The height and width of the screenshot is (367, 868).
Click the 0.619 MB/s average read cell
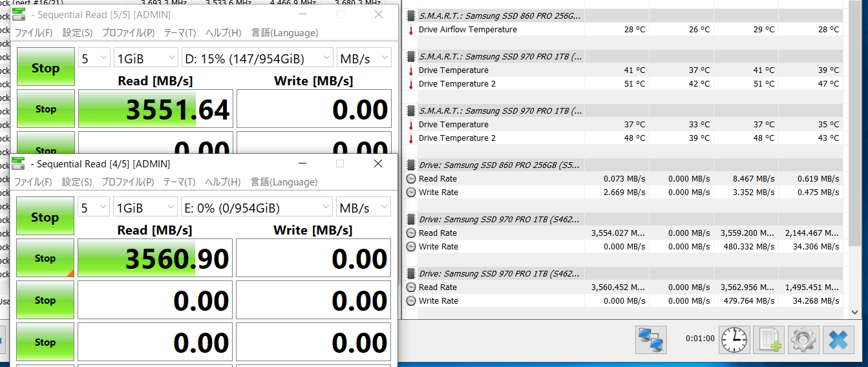[818, 179]
